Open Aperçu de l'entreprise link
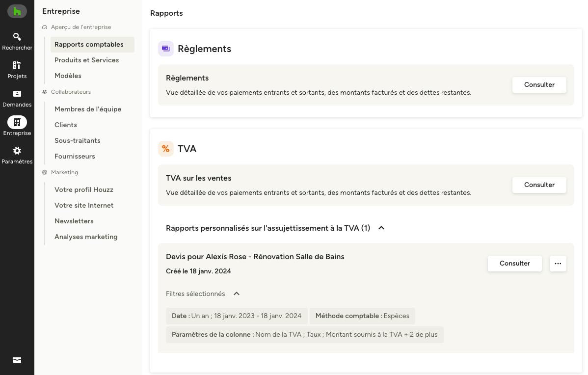Image resolution: width=588 pixels, height=375 pixels. coord(81,27)
